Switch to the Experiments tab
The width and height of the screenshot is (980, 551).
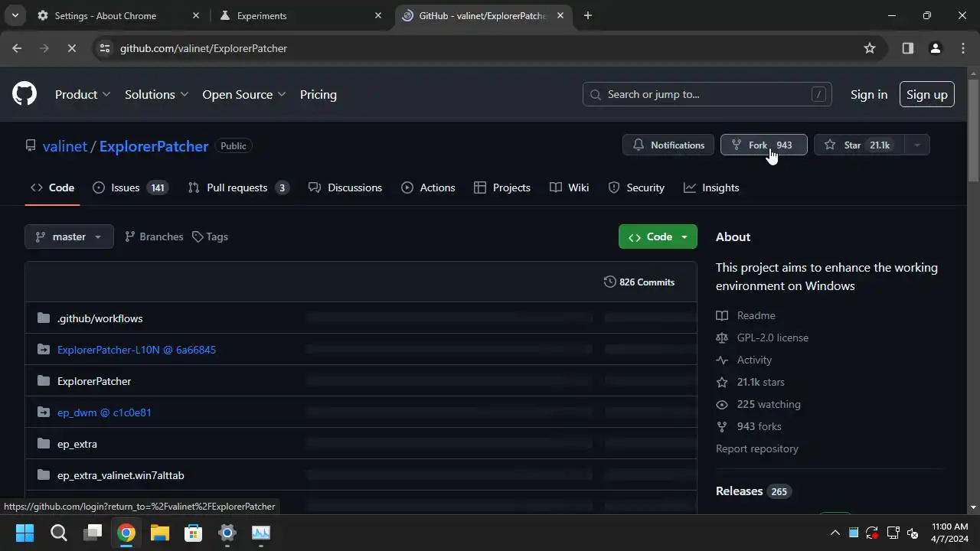(262, 15)
